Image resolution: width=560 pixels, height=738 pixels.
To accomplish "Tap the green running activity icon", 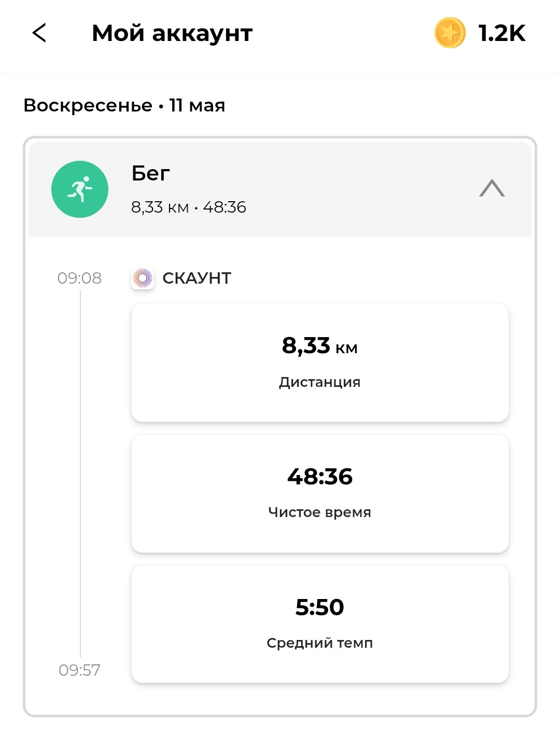I will click(80, 189).
